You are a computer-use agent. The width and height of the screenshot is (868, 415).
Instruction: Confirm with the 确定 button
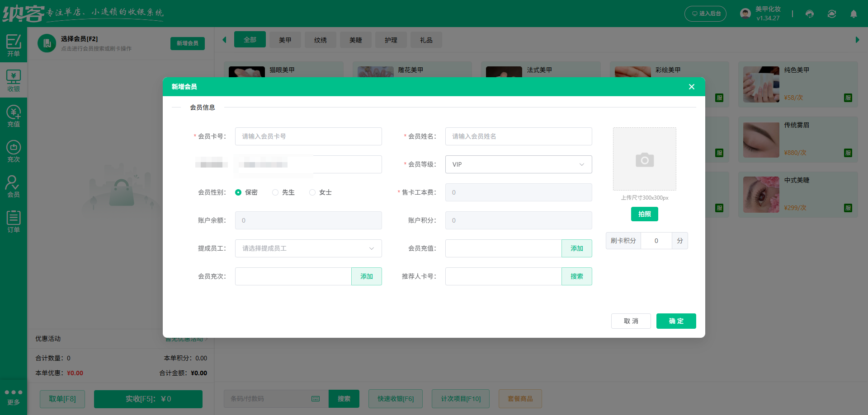tap(676, 321)
